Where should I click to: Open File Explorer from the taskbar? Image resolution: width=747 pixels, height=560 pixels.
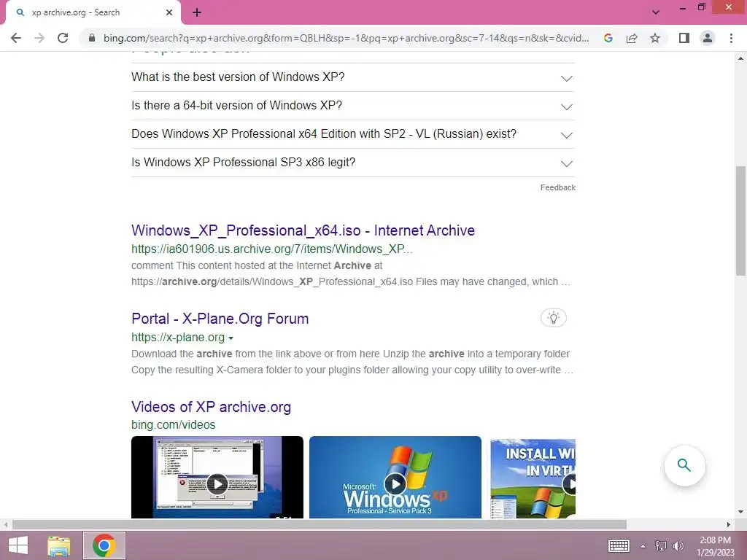tap(59, 545)
